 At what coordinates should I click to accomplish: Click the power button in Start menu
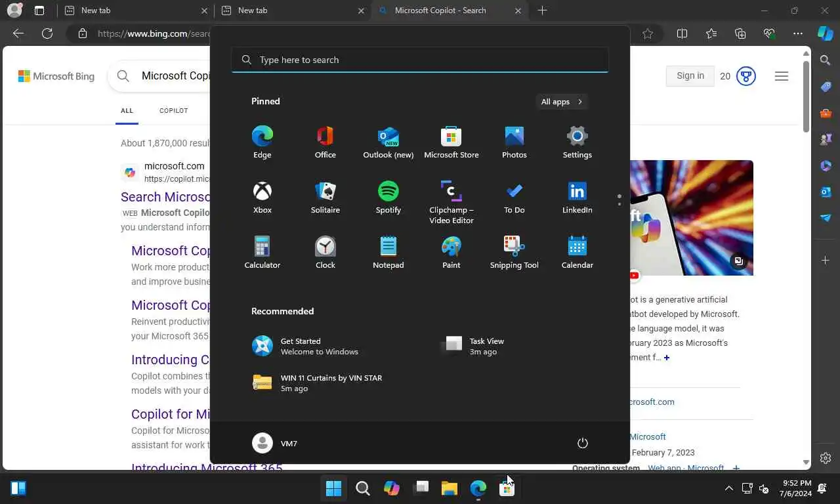pyautogui.click(x=582, y=443)
